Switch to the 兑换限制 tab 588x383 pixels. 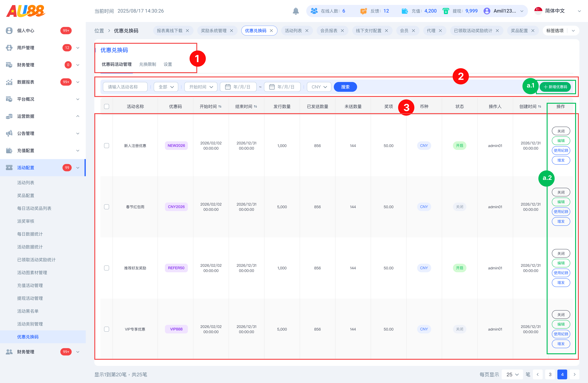pyautogui.click(x=148, y=64)
